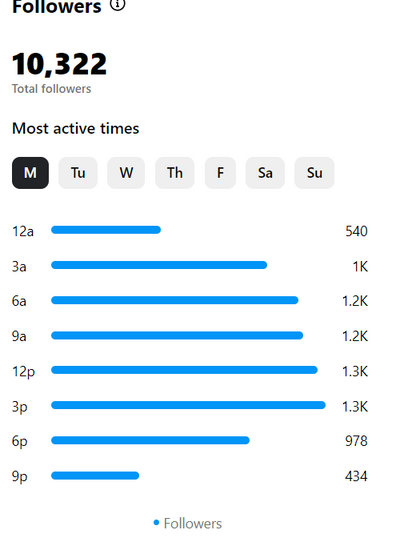Image resolution: width=396 pixels, height=538 pixels.
Task: Switch to the Sa day chip
Action: coord(265,173)
